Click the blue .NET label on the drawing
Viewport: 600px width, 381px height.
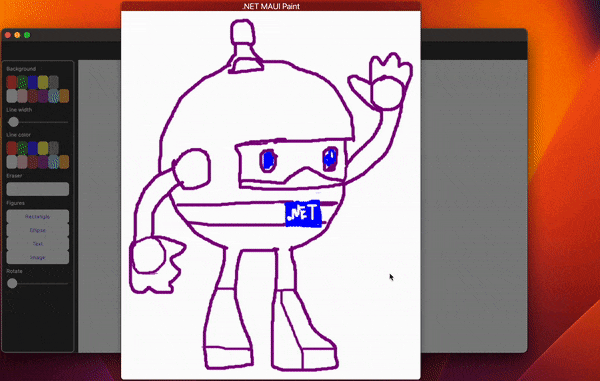(x=303, y=214)
